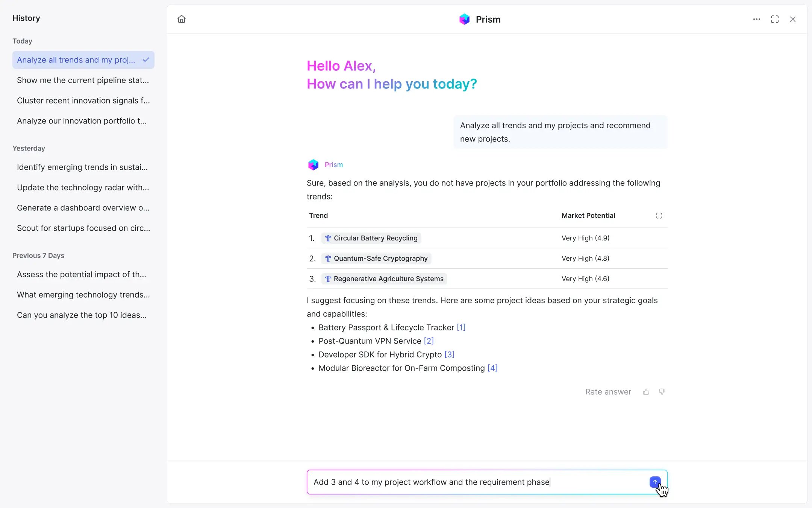812x508 pixels.
Task: Open citation [1] for Battery Passport
Action: point(461,327)
